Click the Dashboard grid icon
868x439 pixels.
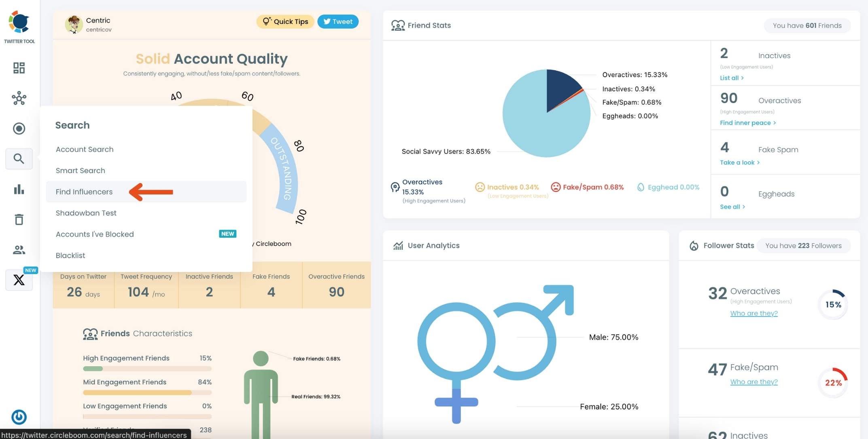tap(19, 67)
